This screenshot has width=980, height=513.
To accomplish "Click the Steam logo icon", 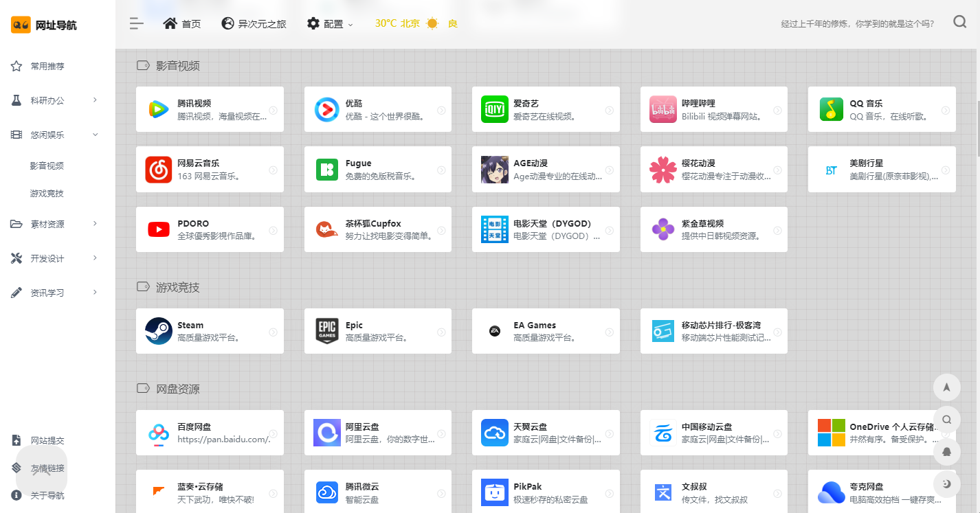I will tap(158, 331).
